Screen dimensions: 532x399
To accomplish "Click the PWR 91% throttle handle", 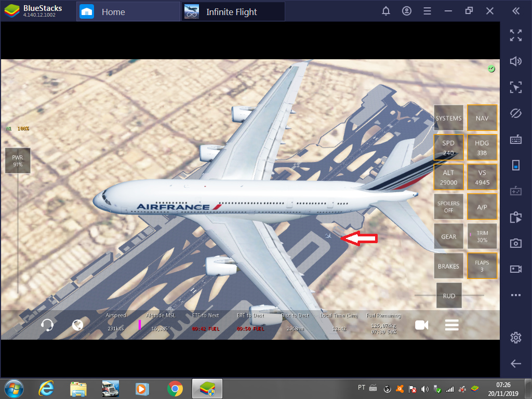I will click(x=18, y=161).
